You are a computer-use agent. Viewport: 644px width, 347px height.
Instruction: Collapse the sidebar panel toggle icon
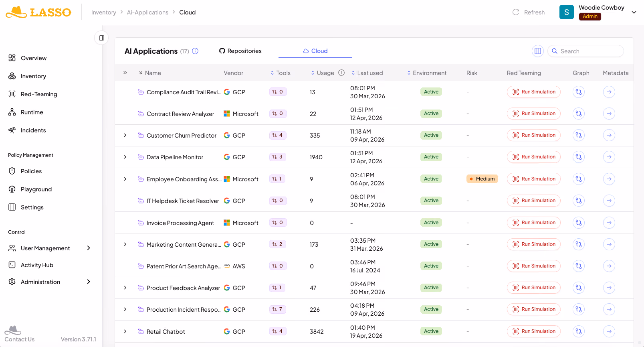pos(101,38)
